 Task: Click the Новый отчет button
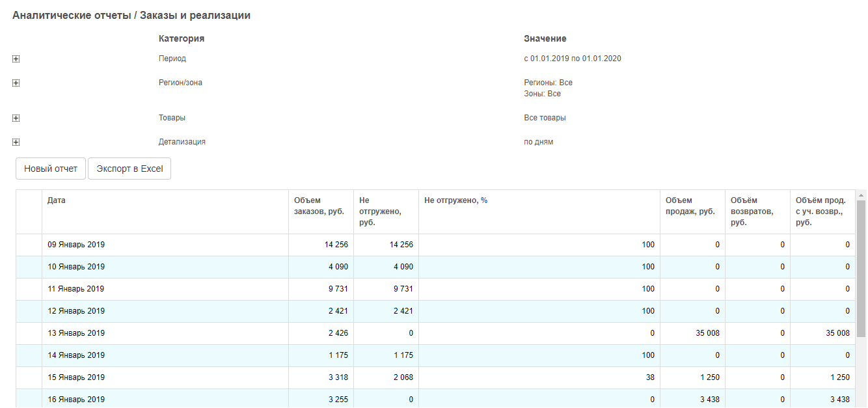coord(51,169)
